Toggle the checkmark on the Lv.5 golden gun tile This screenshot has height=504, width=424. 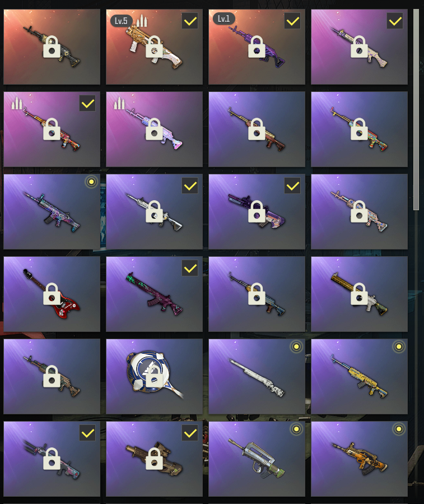coord(190,21)
